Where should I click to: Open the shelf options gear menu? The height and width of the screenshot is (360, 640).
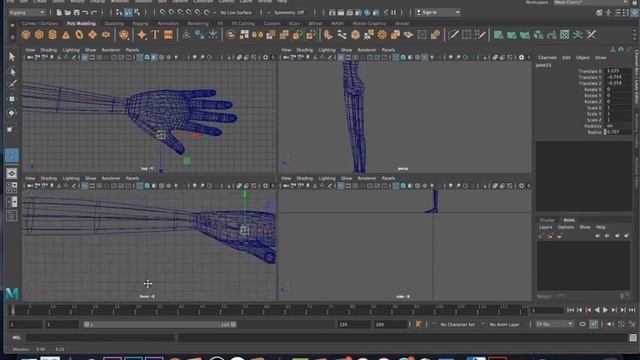[x=12, y=37]
